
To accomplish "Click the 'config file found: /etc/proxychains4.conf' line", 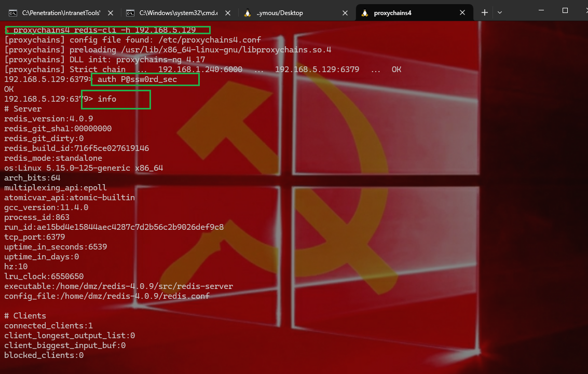I will tap(132, 40).
